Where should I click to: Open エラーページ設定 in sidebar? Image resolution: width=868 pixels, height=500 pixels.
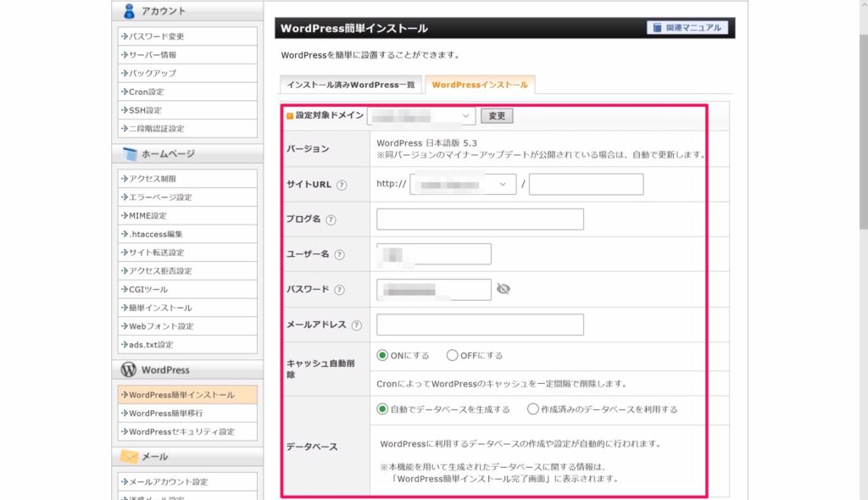point(187,197)
